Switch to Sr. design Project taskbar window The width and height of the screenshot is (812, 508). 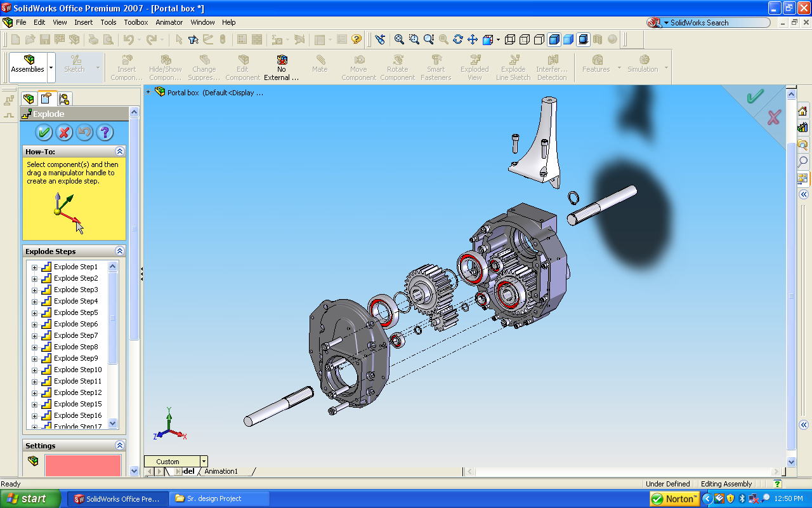pos(219,498)
